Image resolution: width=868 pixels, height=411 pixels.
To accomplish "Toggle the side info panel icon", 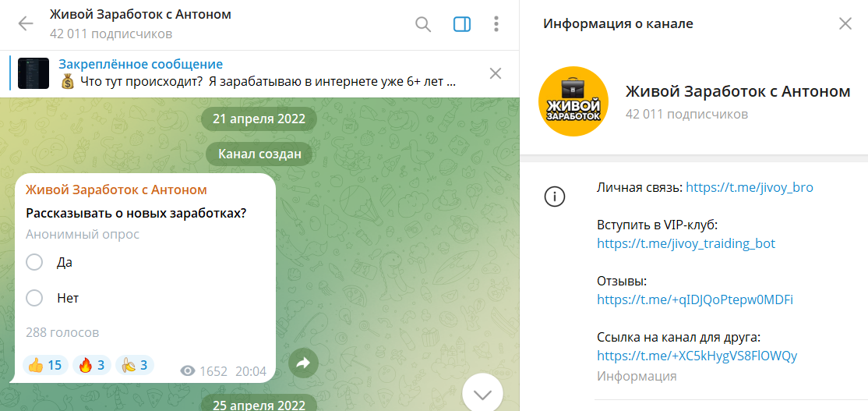I will coord(462,24).
